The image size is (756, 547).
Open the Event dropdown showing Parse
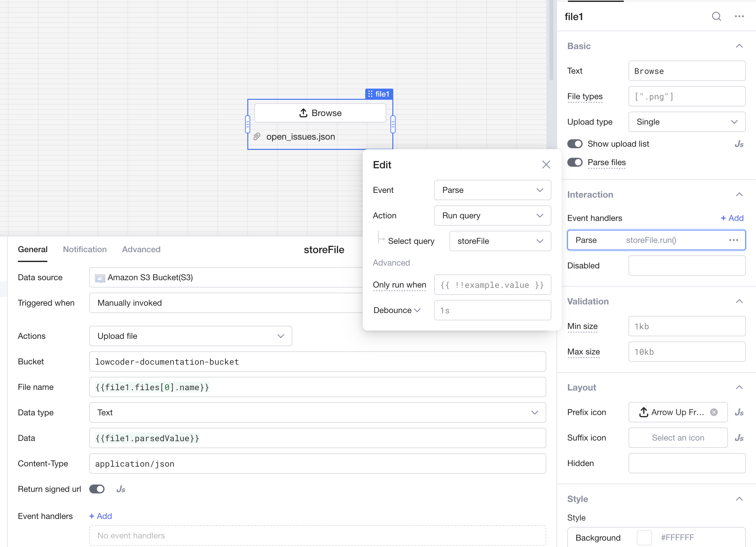(492, 190)
